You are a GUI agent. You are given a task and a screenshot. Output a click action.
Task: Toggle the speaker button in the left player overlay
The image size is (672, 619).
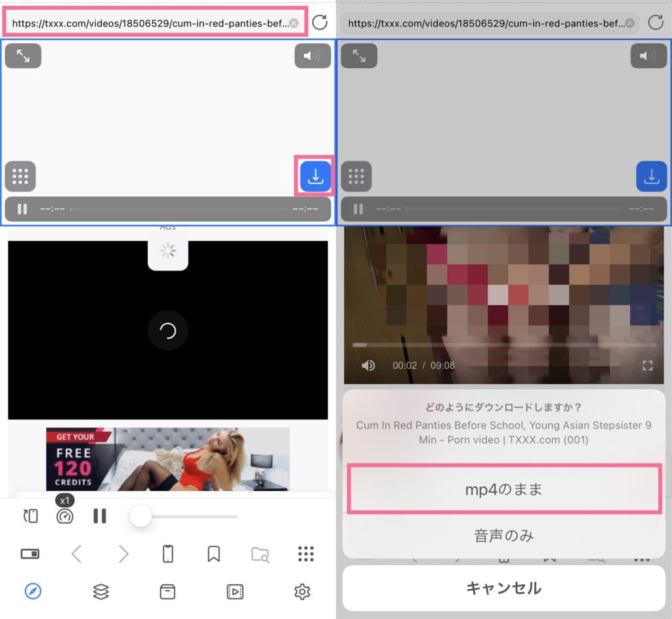[x=312, y=56]
